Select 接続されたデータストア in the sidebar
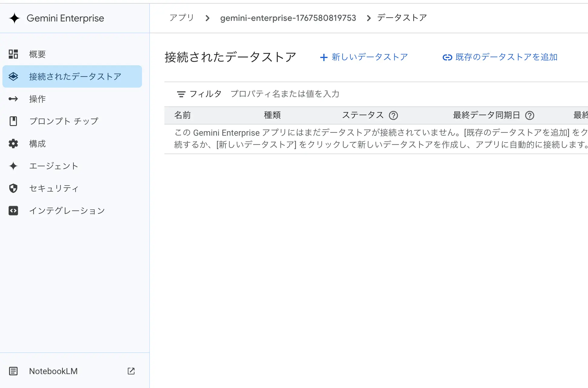 click(x=72, y=76)
